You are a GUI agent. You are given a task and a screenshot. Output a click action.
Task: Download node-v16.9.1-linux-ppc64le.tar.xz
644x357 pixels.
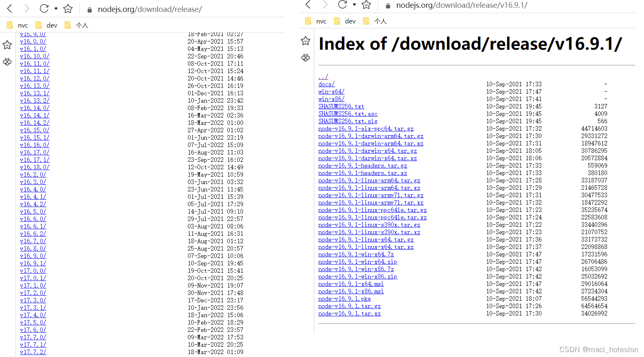(372, 217)
